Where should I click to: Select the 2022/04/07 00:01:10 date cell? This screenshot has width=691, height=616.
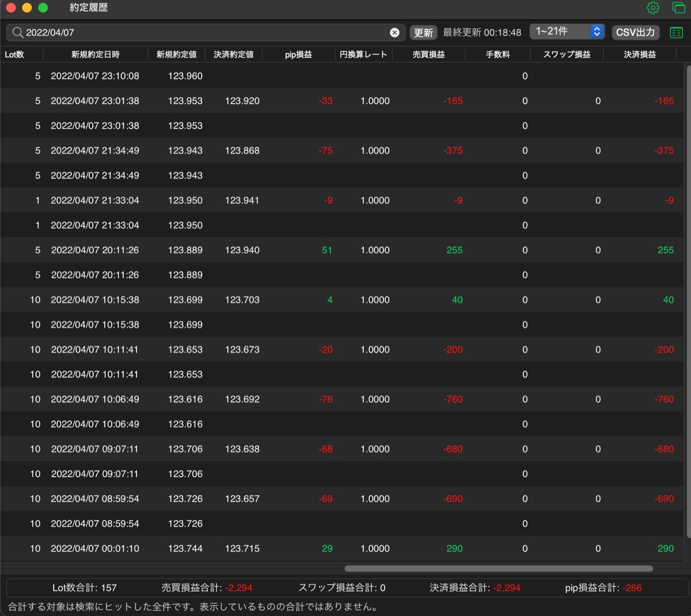point(95,549)
